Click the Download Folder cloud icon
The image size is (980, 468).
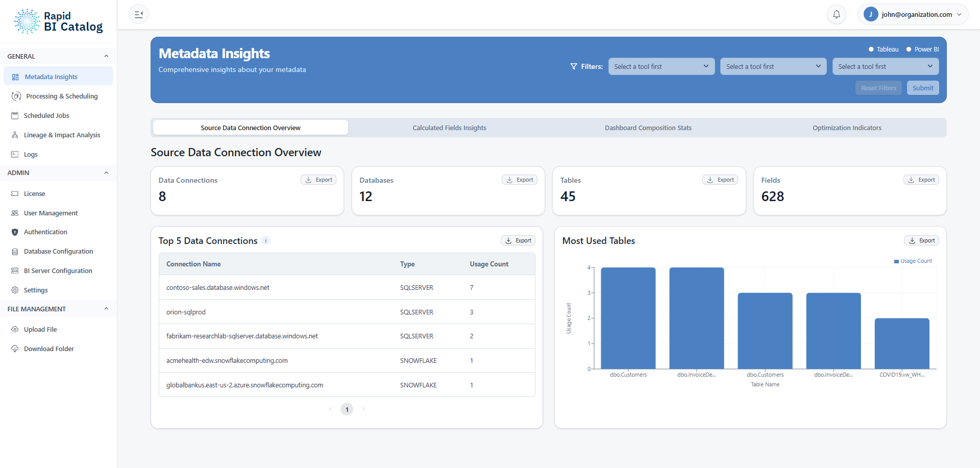coord(15,349)
